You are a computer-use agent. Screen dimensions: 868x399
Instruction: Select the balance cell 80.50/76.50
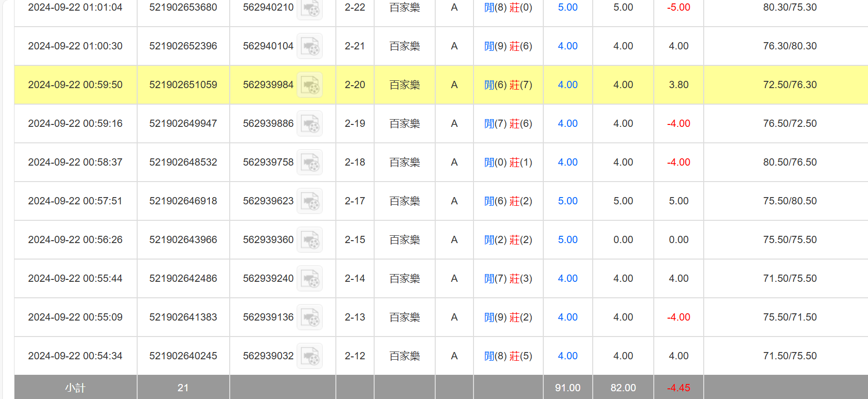pos(789,162)
